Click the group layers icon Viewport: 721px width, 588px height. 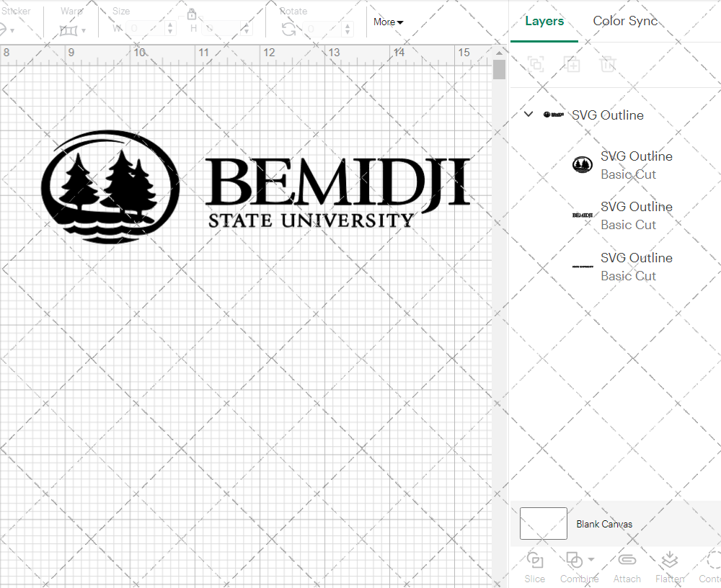[536, 64]
